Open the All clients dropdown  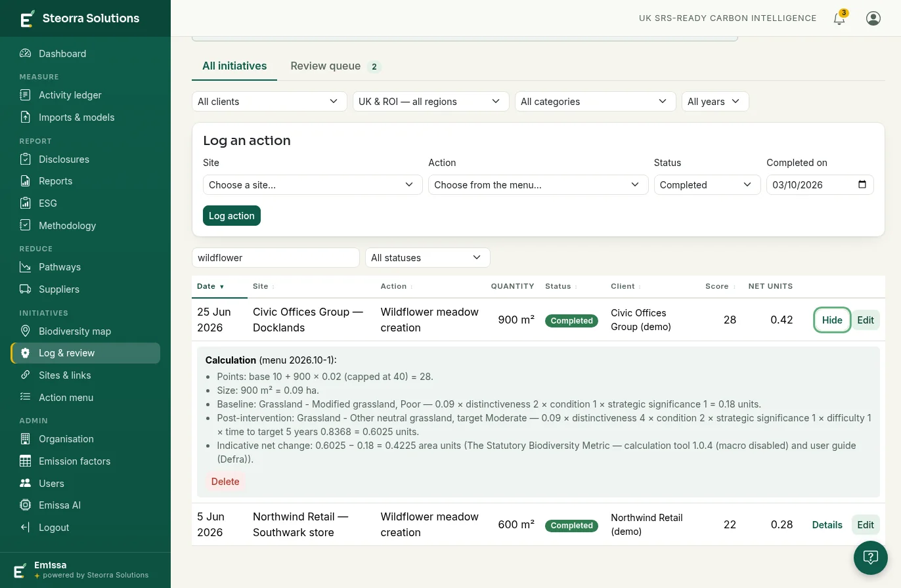[269, 102]
